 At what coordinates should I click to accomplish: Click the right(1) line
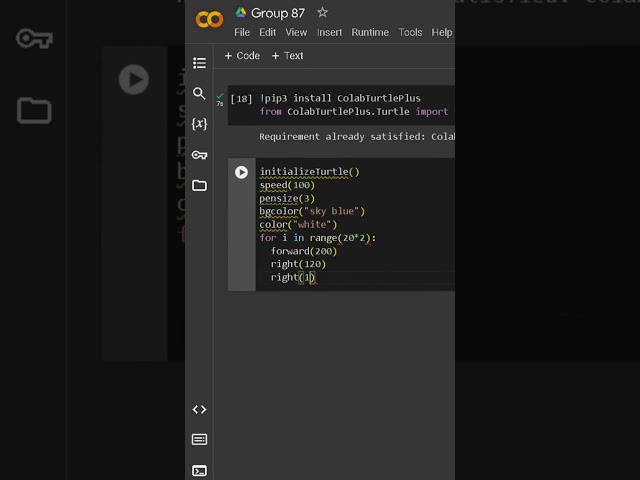click(x=293, y=278)
